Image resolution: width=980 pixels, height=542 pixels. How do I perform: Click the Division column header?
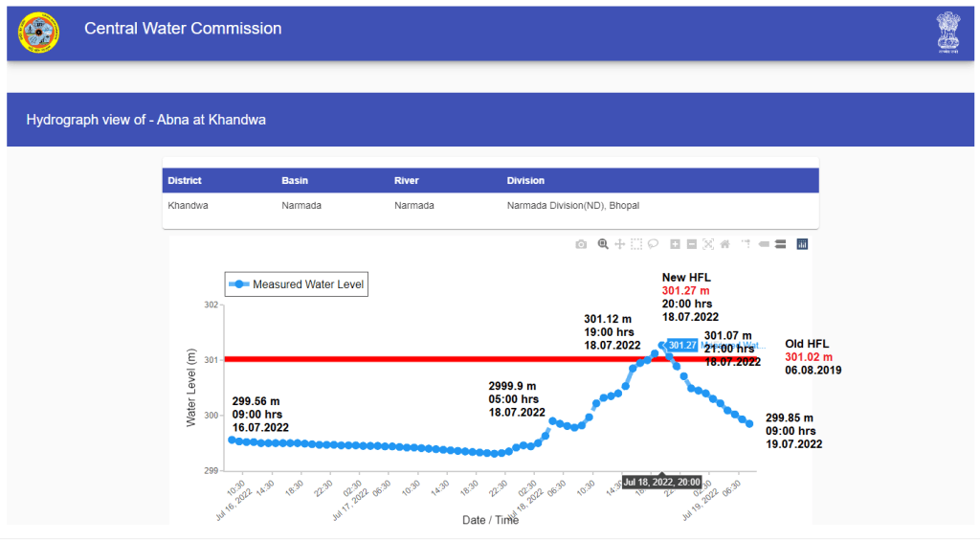(525, 180)
